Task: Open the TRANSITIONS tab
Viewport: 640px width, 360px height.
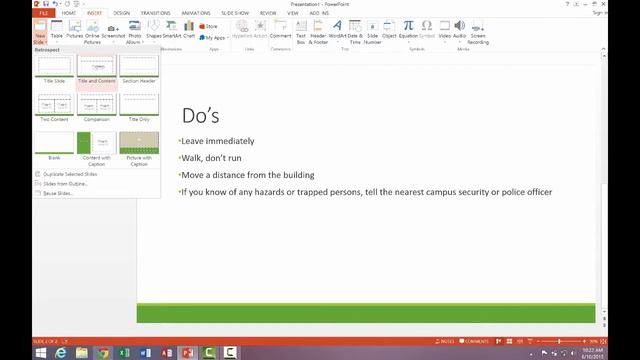Action: coord(156,13)
